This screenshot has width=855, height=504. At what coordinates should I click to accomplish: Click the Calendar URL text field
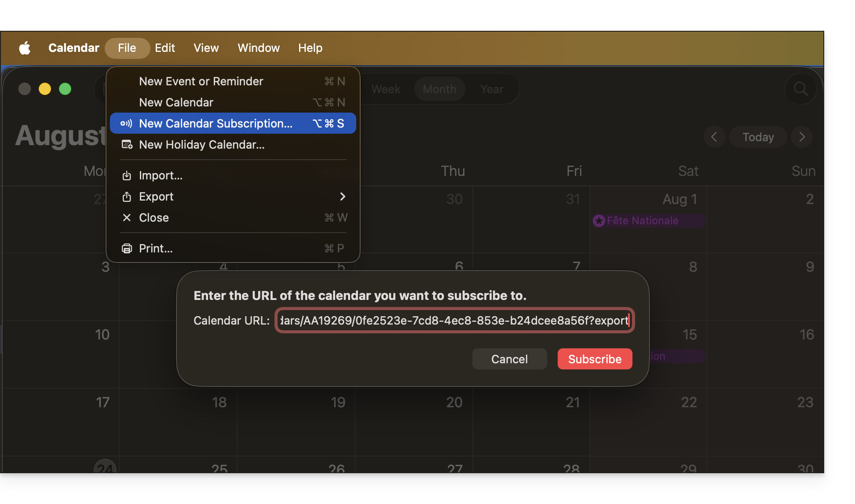tap(455, 321)
